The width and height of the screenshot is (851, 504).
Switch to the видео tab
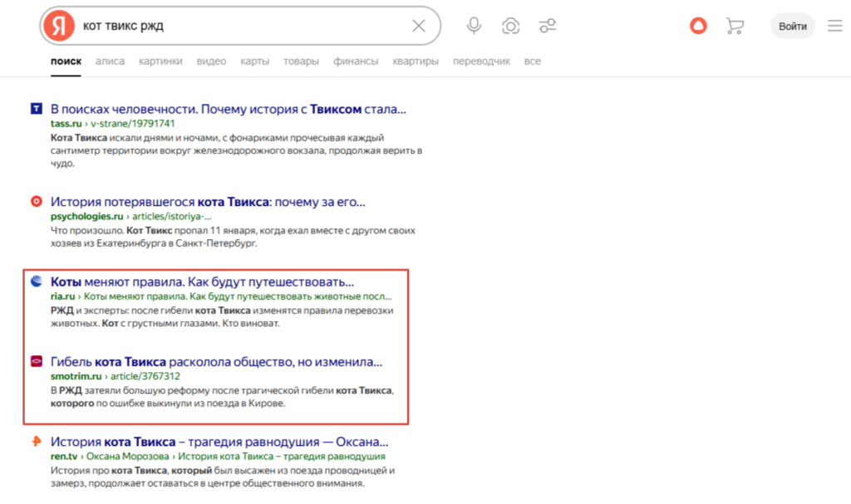[211, 61]
